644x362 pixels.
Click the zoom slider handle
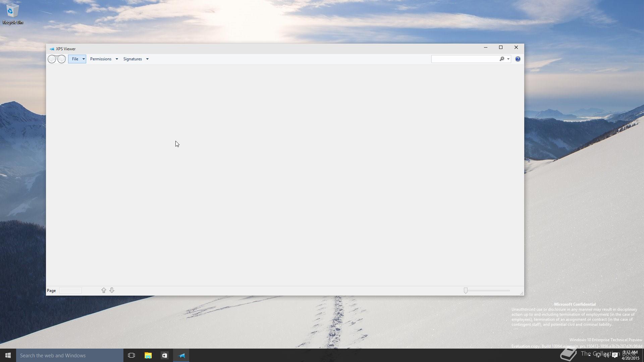[466, 291]
